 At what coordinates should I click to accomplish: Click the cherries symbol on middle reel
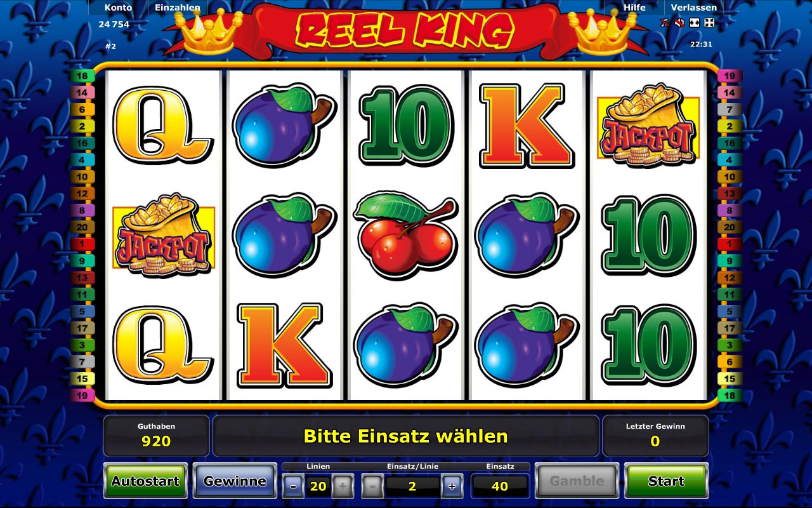tap(406, 234)
